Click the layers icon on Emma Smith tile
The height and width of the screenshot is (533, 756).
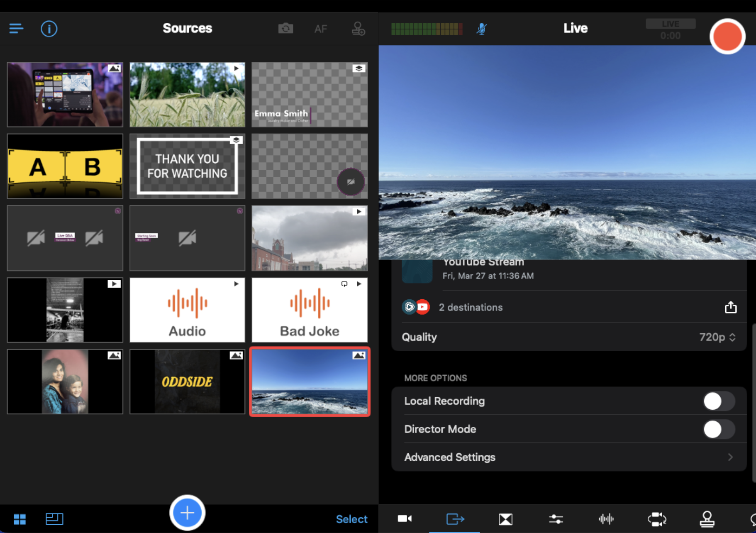click(359, 68)
